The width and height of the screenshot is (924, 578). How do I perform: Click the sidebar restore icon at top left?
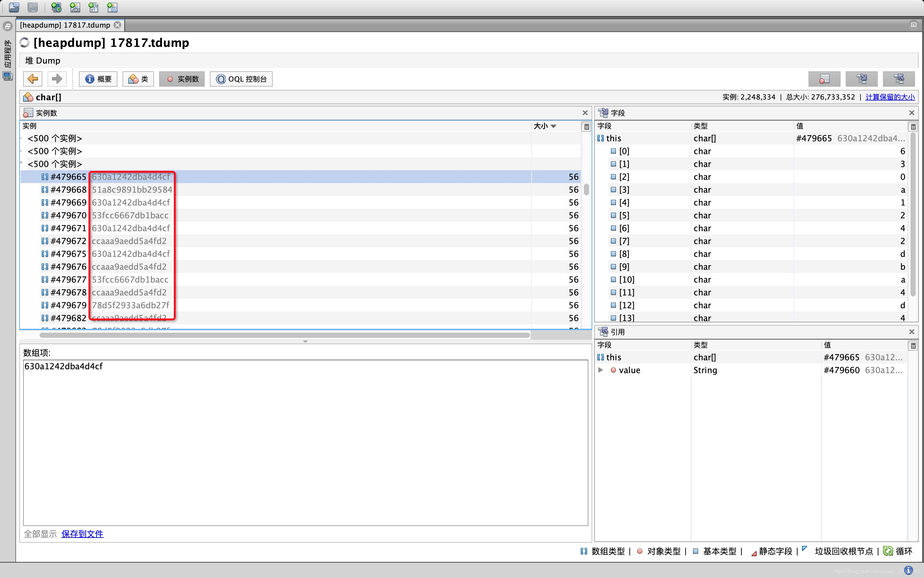pyautogui.click(x=8, y=26)
